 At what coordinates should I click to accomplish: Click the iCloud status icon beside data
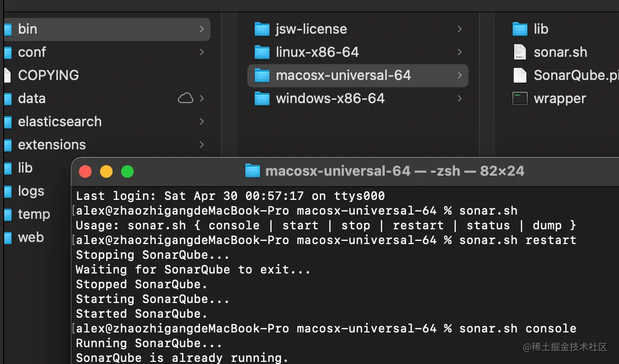185,98
